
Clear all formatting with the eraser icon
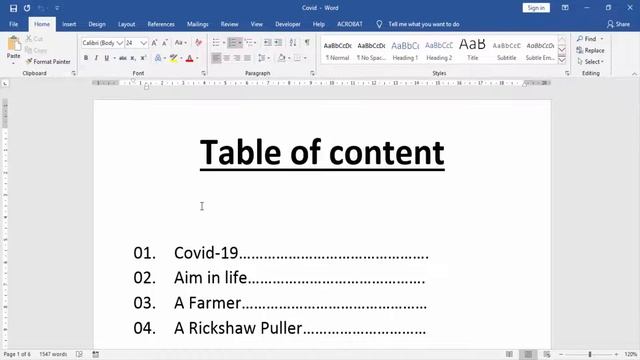(198, 43)
